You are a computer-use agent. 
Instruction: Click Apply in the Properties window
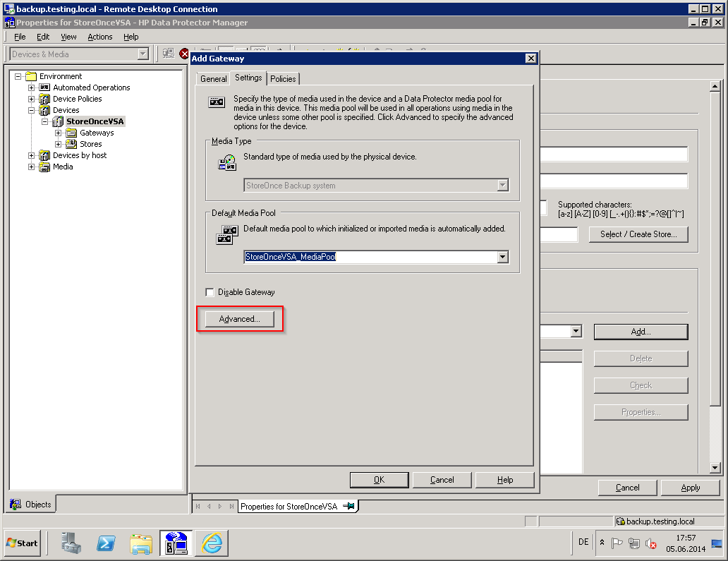coord(691,488)
